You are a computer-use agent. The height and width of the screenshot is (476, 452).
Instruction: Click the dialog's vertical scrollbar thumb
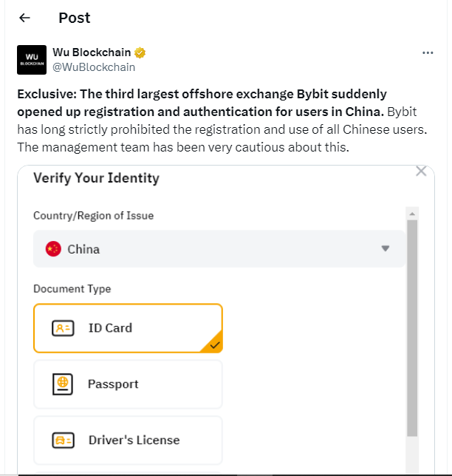tap(412, 325)
